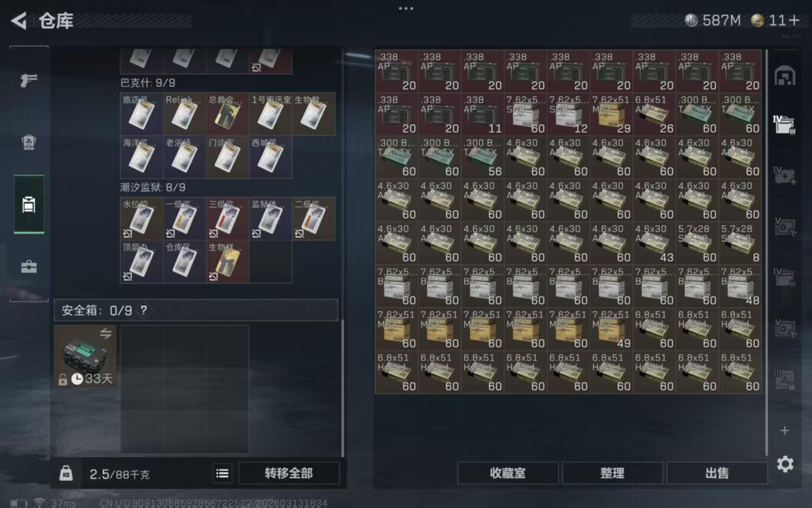Switch to the main warehouse home tab

point(785,76)
